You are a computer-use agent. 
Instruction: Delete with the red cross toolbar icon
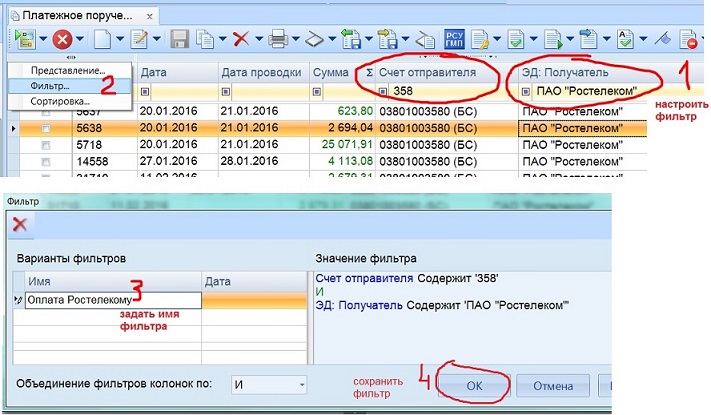click(241, 39)
